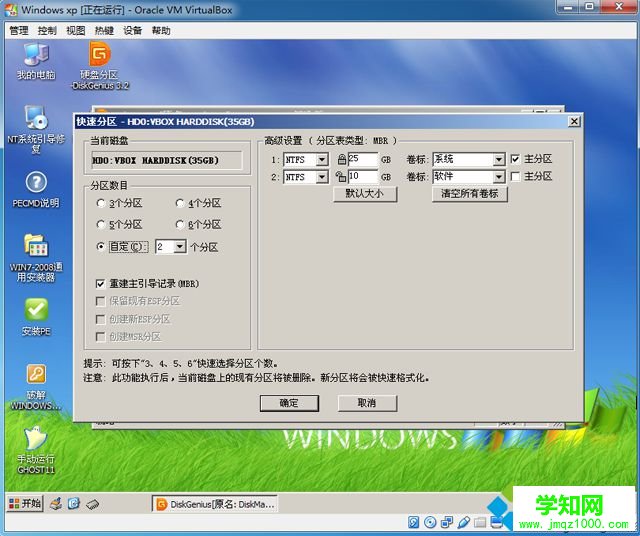
Task: Click the second quick launch icon in taskbar
Action: click(74, 504)
